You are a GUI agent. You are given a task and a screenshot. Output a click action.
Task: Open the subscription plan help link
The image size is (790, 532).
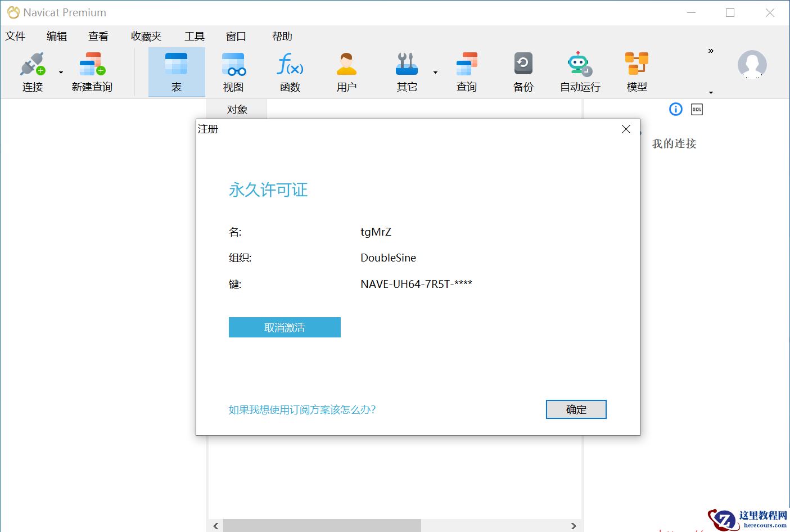click(302, 409)
